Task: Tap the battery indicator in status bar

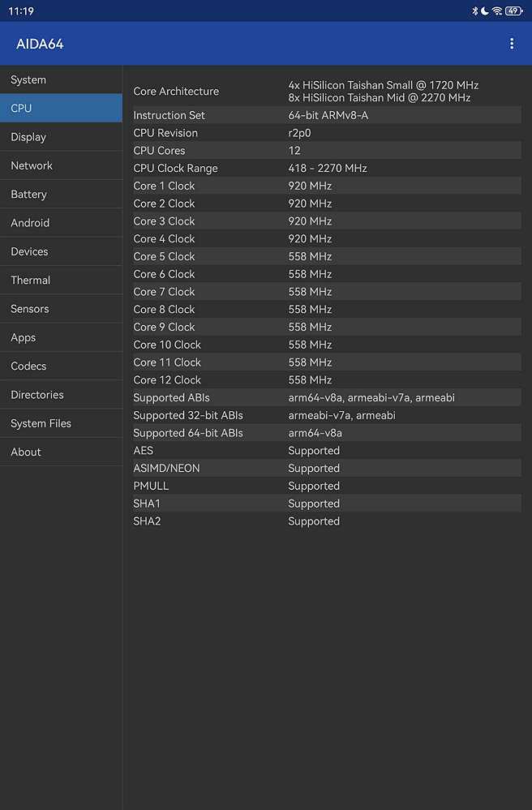Action: [514, 11]
